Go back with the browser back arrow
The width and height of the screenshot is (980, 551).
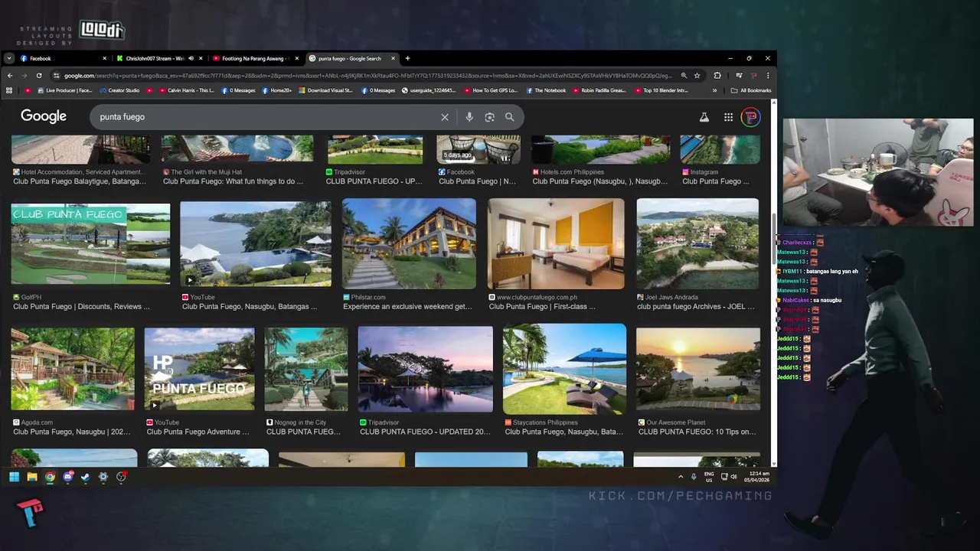pos(10,76)
